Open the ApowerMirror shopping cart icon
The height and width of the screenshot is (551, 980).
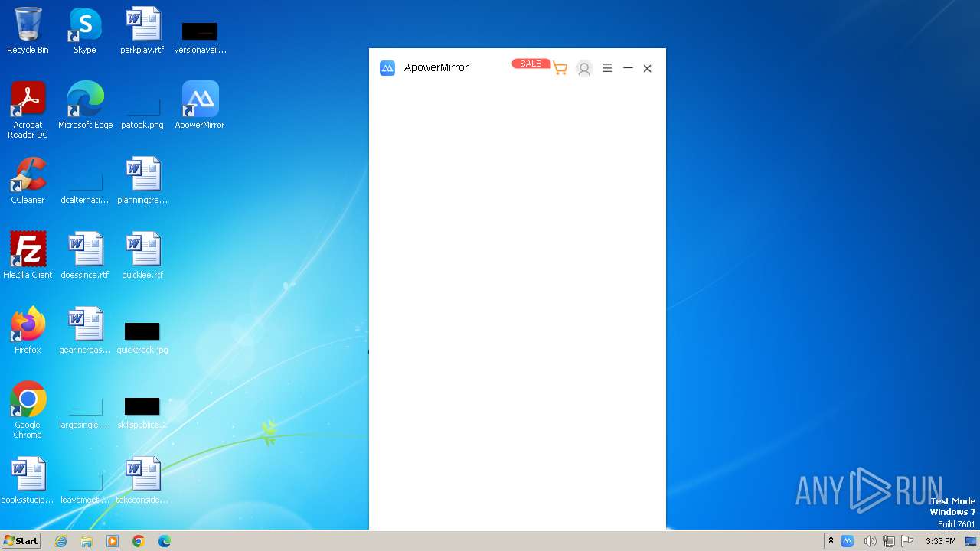pyautogui.click(x=560, y=69)
